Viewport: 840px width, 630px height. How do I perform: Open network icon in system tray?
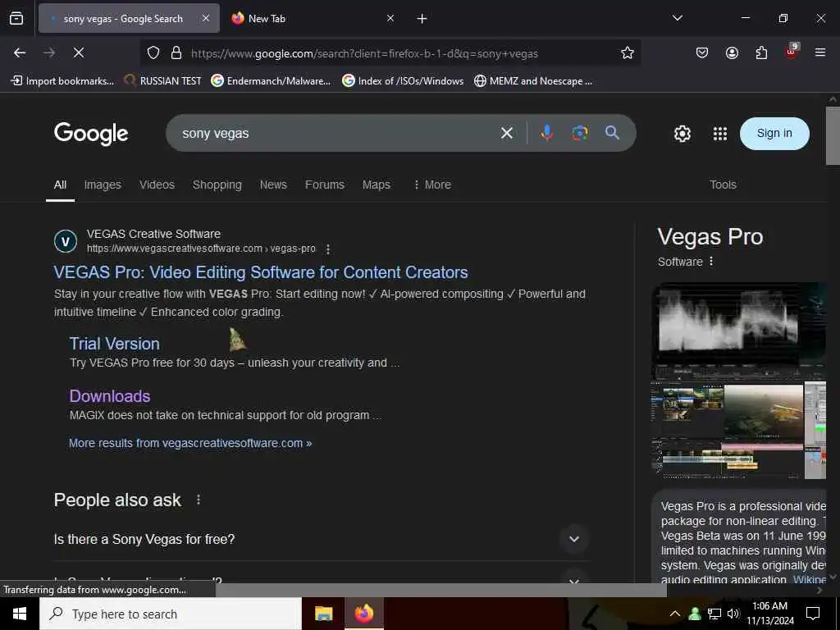(x=714, y=614)
